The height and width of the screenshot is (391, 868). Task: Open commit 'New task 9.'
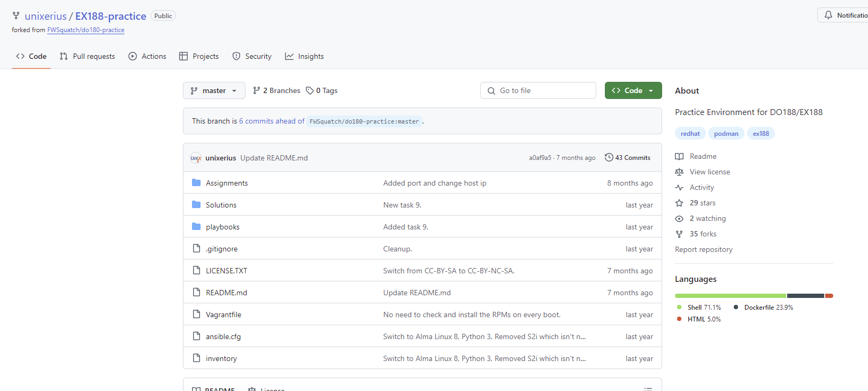click(x=402, y=205)
